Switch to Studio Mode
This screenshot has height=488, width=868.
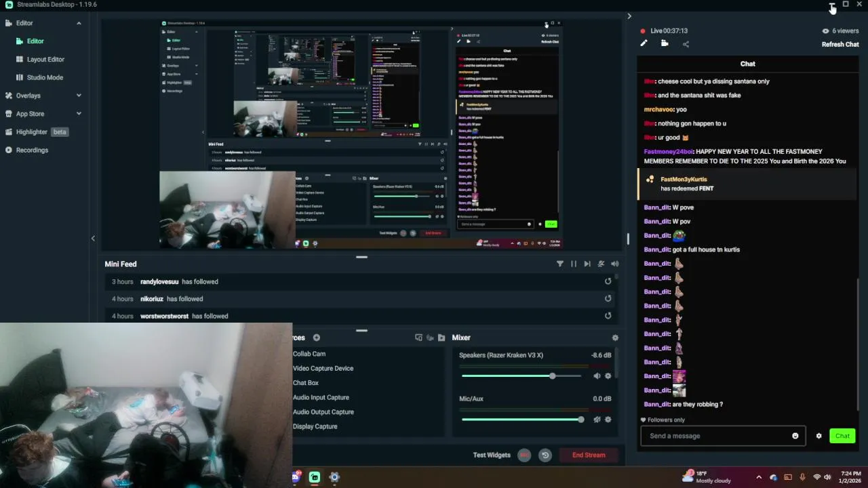point(45,77)
